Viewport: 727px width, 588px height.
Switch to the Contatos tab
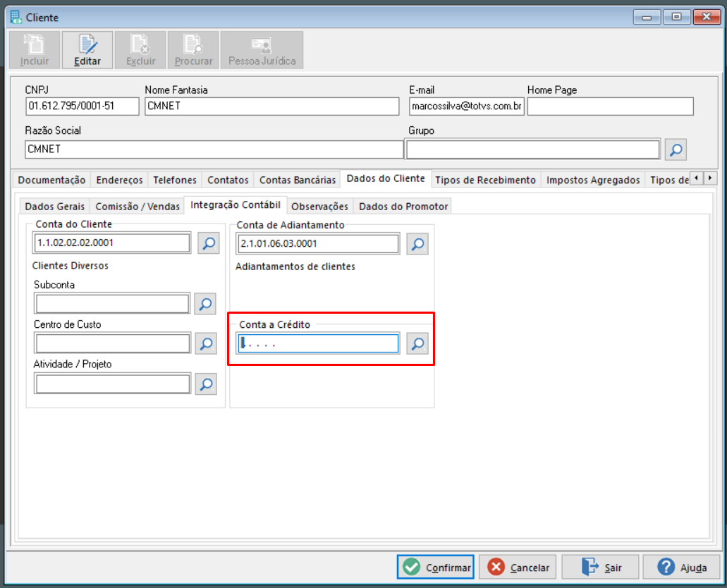click(x=228, y=180)
